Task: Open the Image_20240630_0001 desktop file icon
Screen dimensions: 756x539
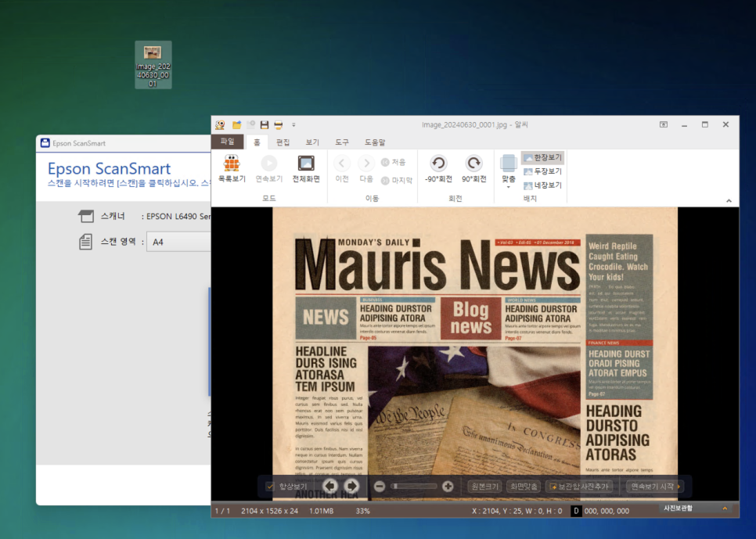Action: click(153, 65)
